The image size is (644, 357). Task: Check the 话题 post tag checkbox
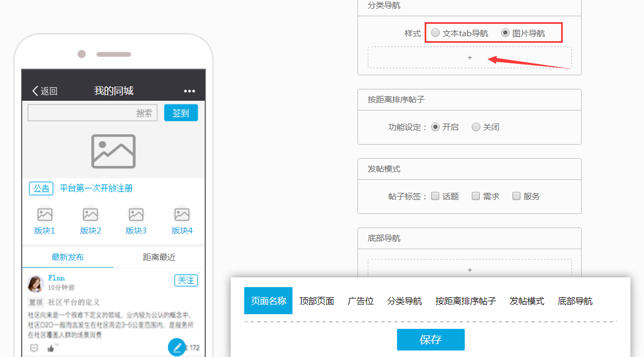coord(435,196)
